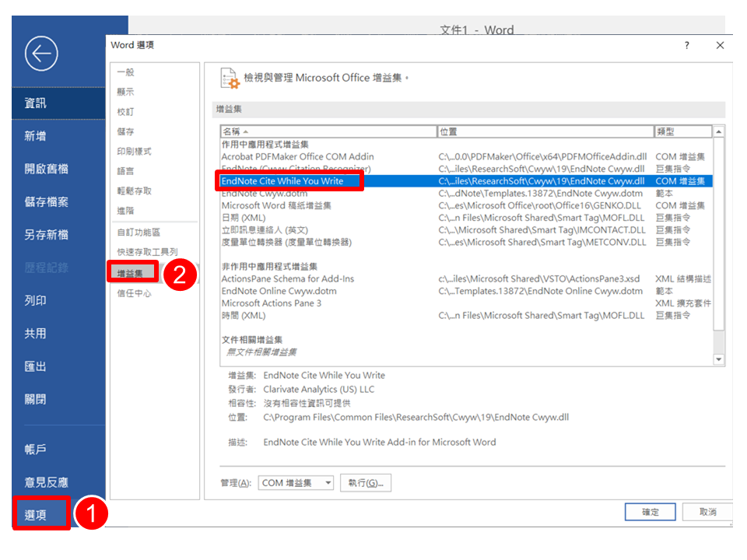Click the 執行(G)... button

click(x=366, y=483)
